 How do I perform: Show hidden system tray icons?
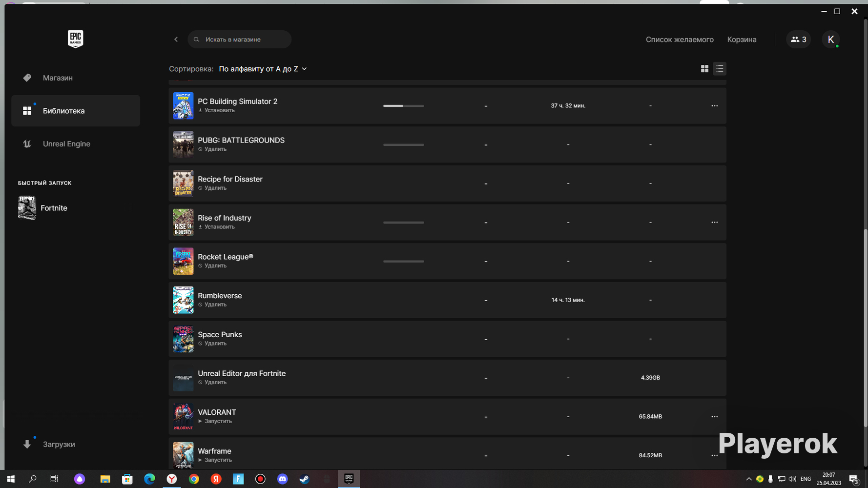tap(749, 479)
